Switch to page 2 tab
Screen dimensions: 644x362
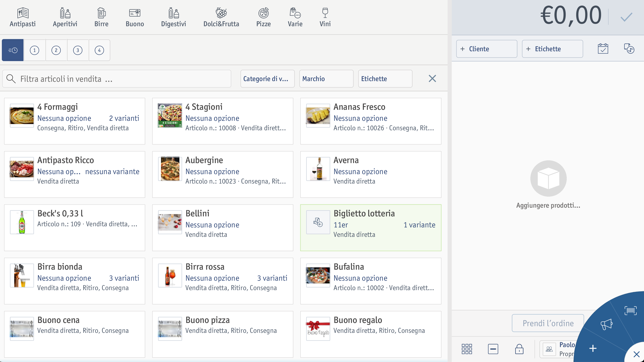[x=56, y=50]
